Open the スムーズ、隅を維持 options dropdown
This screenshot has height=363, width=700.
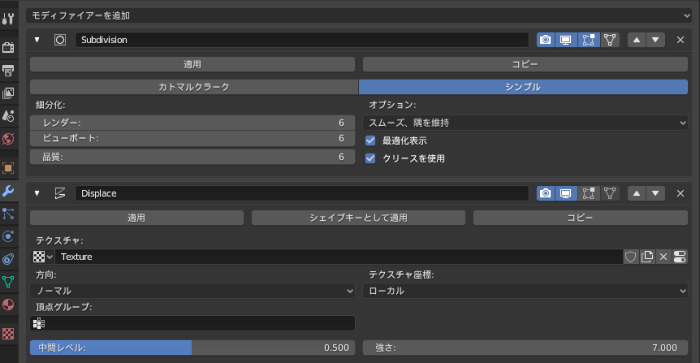click(525, 123)
